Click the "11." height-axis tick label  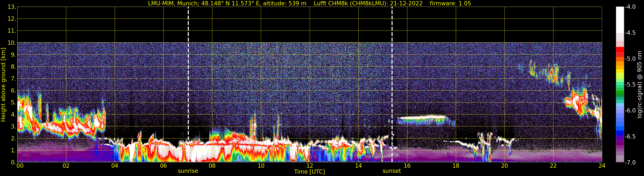click(12, 31)
